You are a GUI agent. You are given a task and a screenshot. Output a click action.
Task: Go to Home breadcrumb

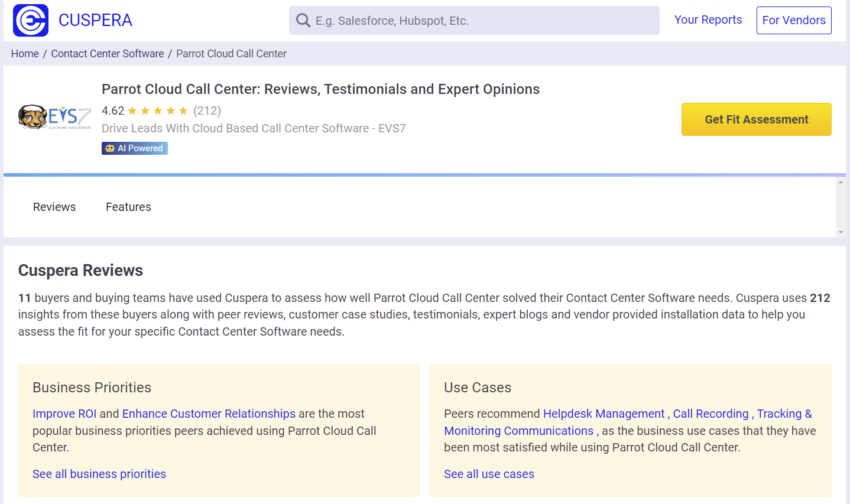[x=25, y=54]
